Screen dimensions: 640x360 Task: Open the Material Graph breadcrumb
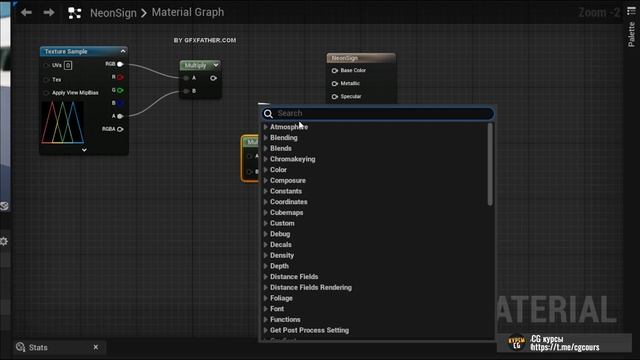click(188, 12)
